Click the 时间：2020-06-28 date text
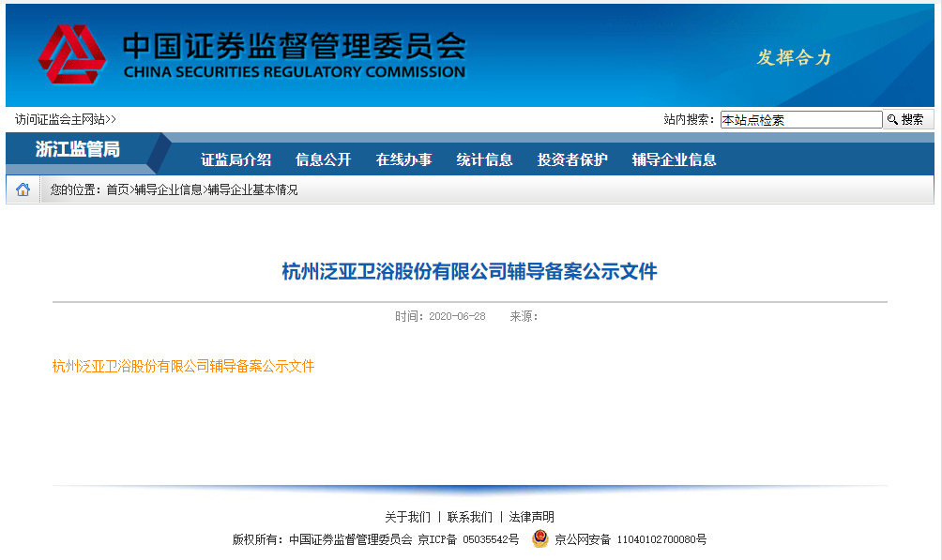Screen dimensions: 942x560 pos(440,316)
